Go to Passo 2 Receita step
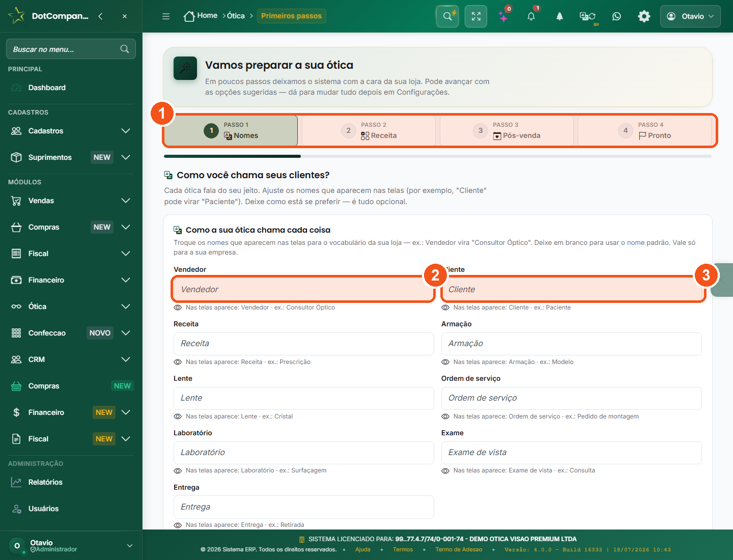The image size is (733, 560). tap(369, 131)
